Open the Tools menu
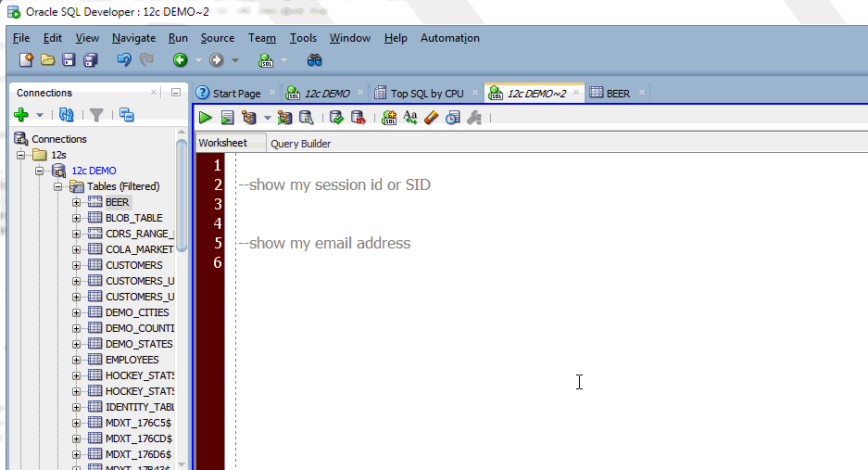Image resolution: width=868 pixels, height=470 pixels. tap(303, 38)
